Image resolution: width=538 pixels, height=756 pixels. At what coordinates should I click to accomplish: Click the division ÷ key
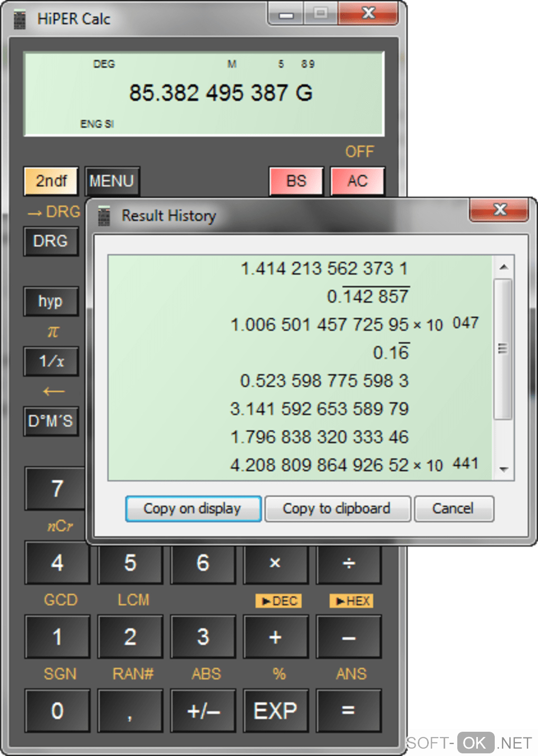point(349,563)
